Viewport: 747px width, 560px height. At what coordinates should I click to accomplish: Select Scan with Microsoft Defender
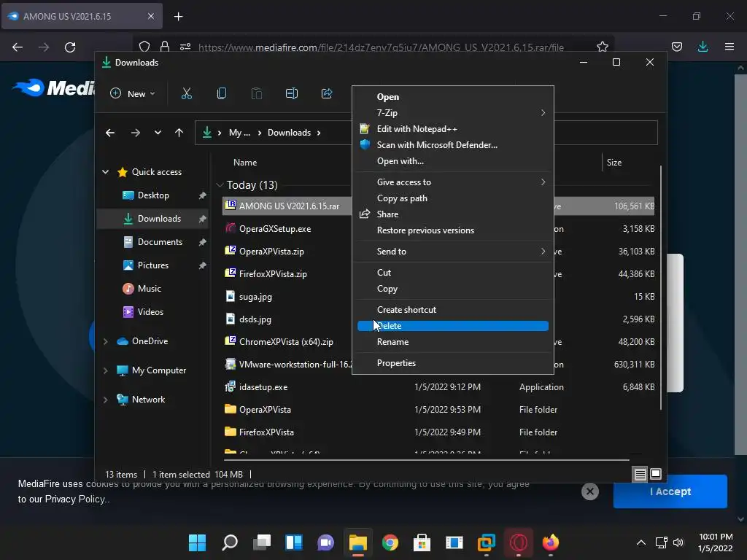tap(452, 145)
